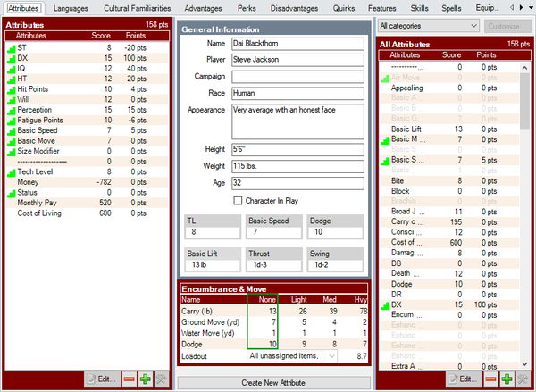Click the tools icon under Attributes panel

point(161,379)
